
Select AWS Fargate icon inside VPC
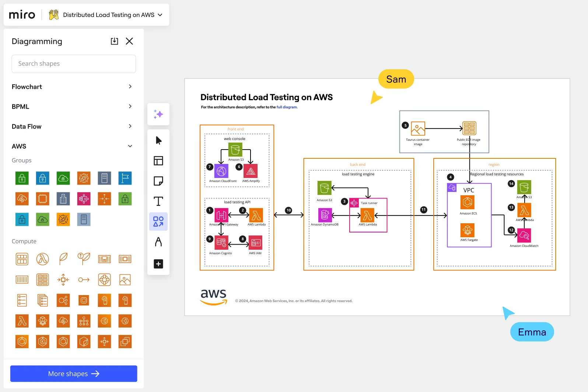pyautogui.click(x=468, y=230)
